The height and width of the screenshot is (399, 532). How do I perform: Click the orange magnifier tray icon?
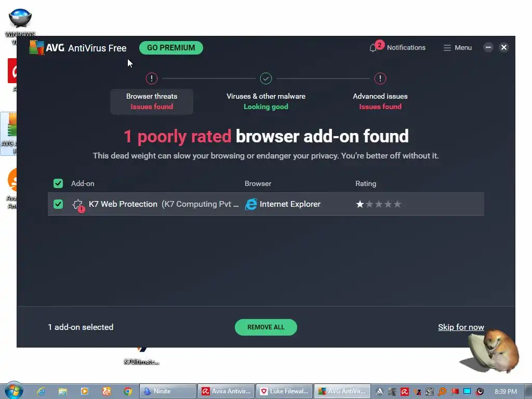click(442, 392)
